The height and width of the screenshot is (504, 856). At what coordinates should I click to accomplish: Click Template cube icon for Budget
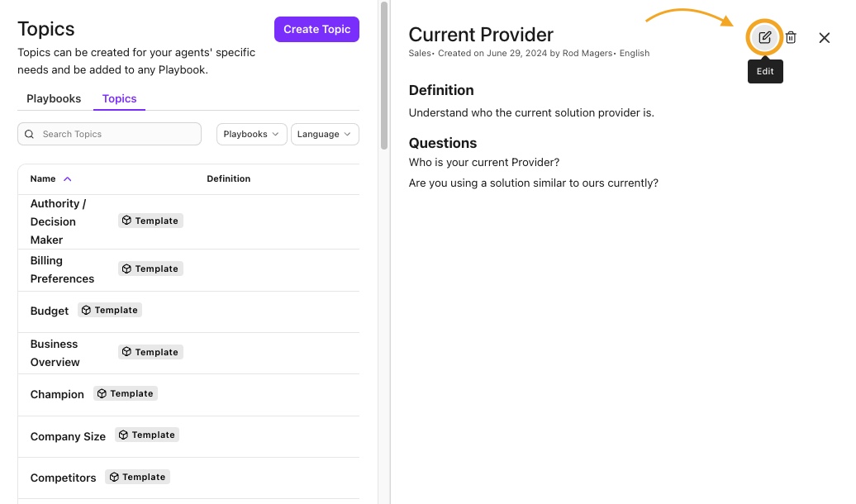click(86, 310)
